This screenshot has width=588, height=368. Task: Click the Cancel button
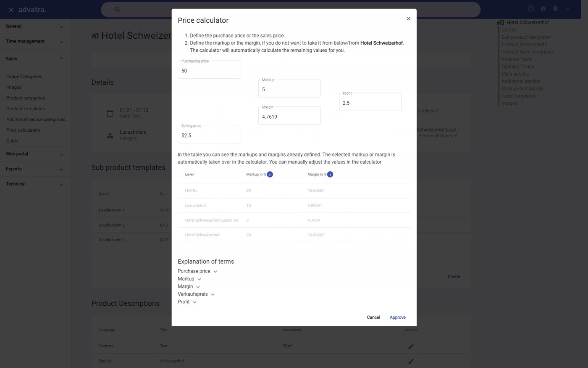point(373,318)
